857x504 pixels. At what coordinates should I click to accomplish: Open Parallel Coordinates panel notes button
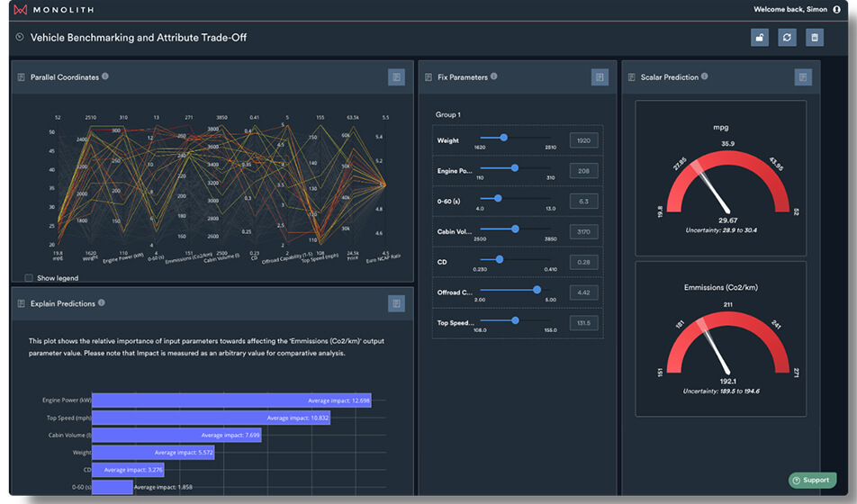[396, 77]
